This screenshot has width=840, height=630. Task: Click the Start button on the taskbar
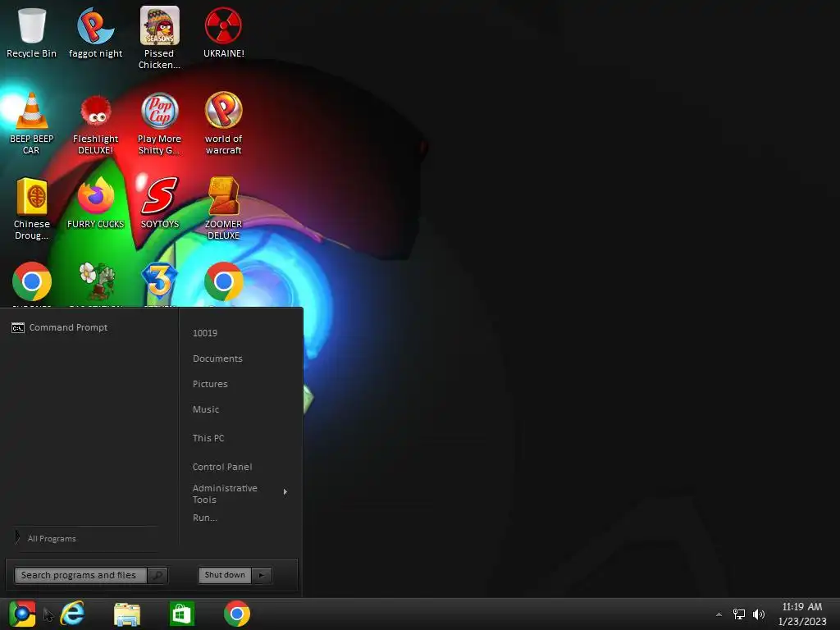coord(22,614)
